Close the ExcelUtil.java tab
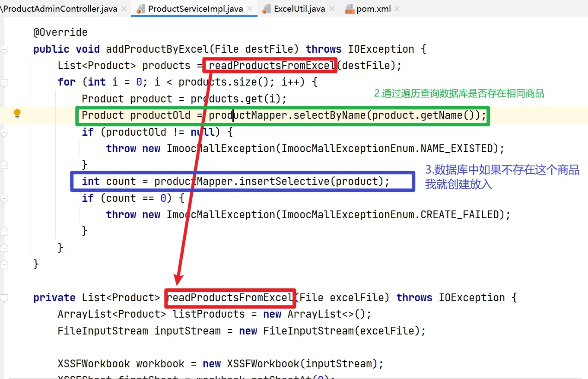 point(332,9)
